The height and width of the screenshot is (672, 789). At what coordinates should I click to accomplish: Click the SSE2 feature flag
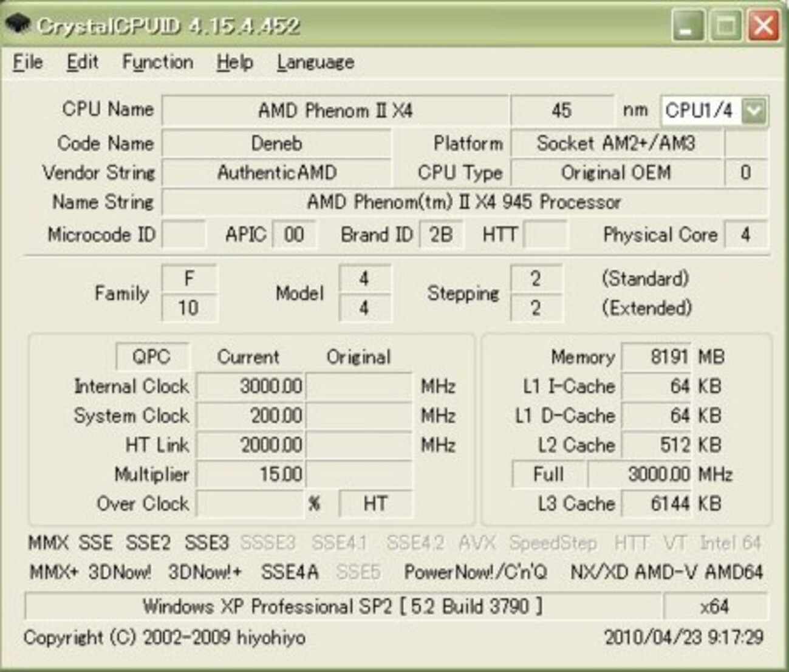[148, 543]
